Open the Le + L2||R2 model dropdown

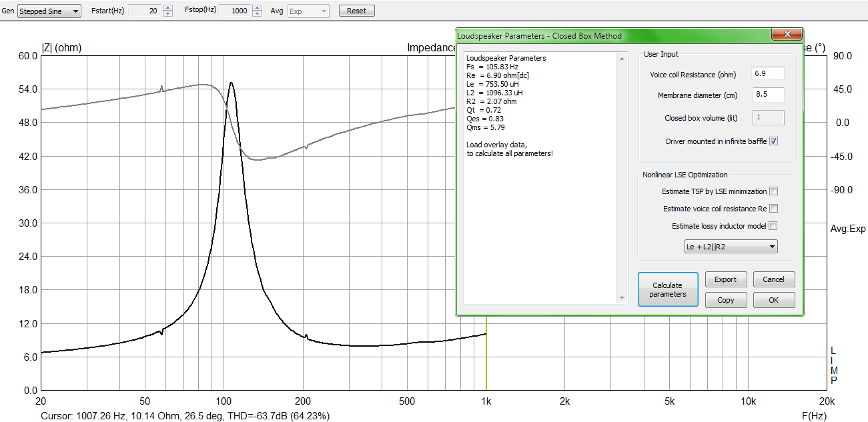pos(731,247)
